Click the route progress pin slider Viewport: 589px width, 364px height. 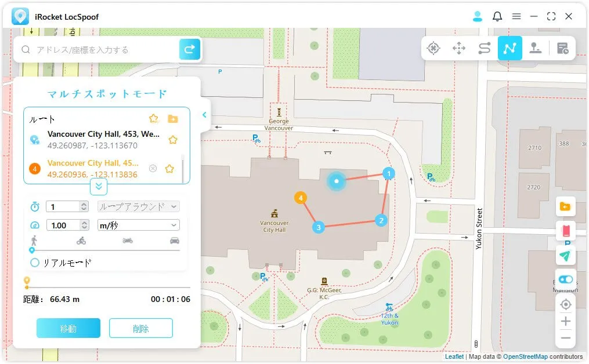point(27,282)
